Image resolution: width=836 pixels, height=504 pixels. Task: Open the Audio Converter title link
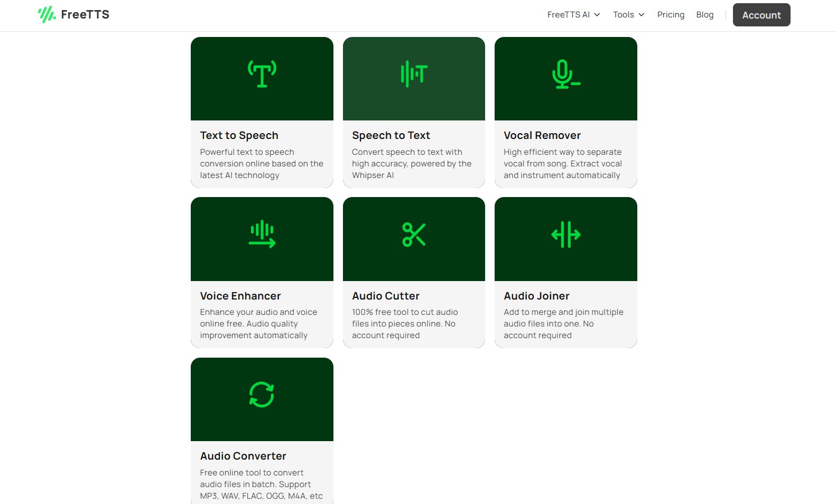pyautogui.click(x=243, y=456)
